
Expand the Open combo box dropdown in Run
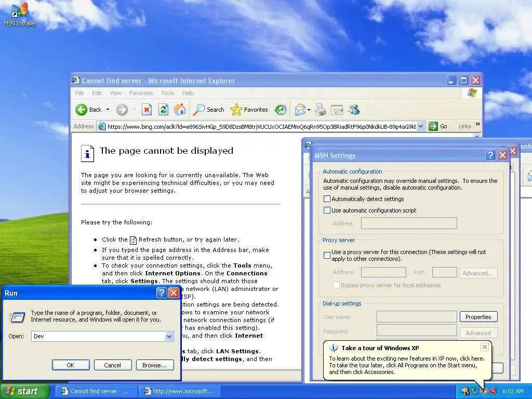coord(169,336)
